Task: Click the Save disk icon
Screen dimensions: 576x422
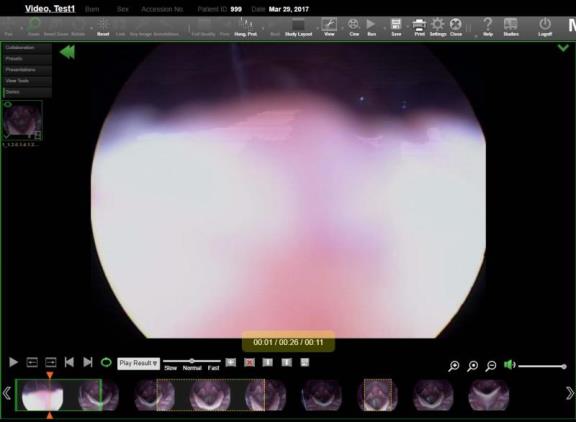Action: tap(396, 25)
